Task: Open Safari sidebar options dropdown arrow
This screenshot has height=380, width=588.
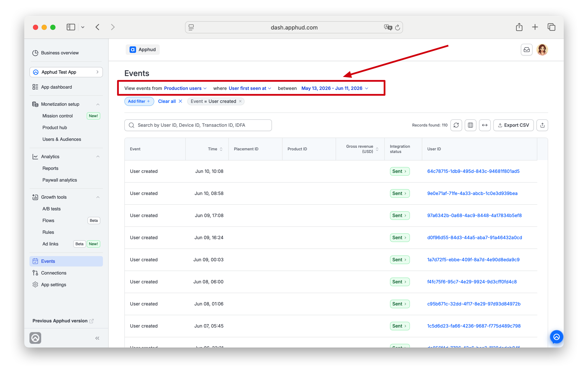Action: pyautogui.click(x=83, y=27)
